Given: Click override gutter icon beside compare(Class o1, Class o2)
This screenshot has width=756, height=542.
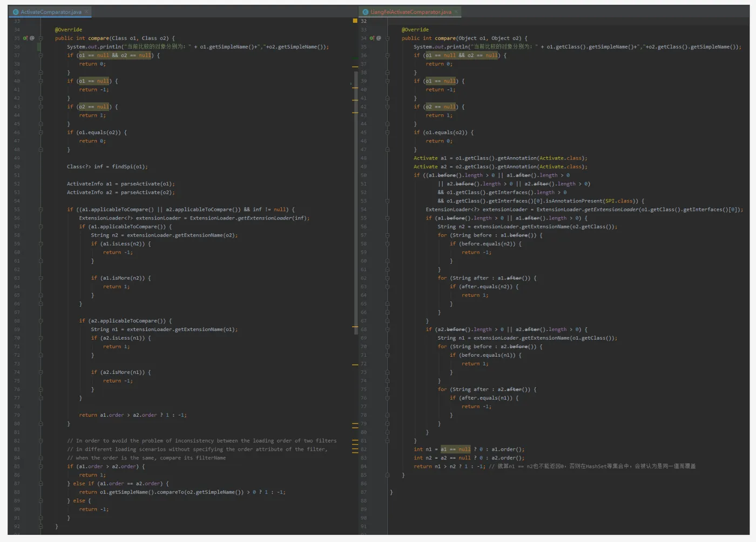Looking at the screenshot, I should pos(25,38).
